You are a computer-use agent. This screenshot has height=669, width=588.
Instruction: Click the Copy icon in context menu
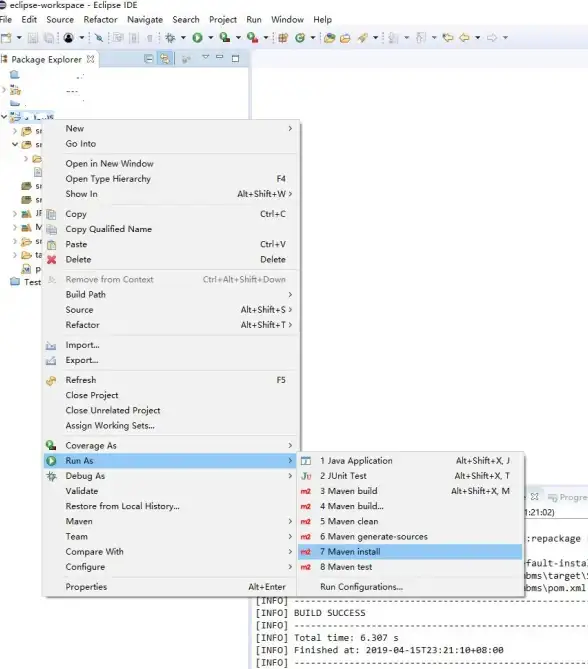tap(51, 214)
